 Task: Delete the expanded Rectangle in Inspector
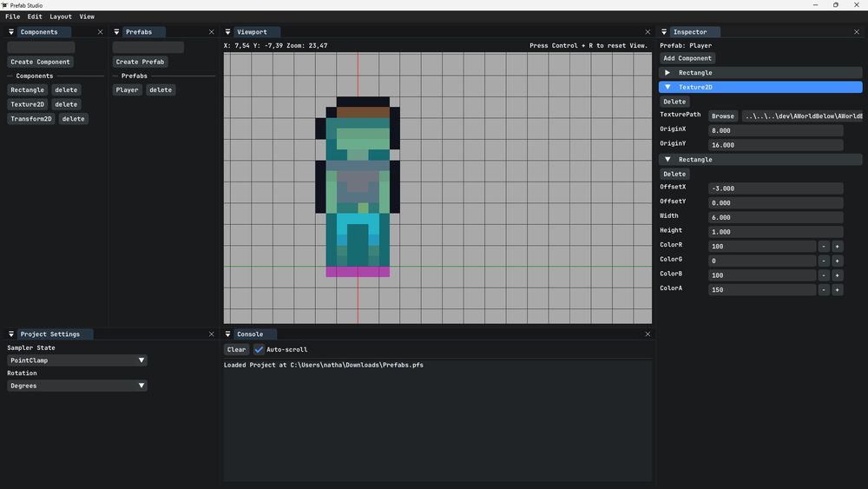point(674,174)
